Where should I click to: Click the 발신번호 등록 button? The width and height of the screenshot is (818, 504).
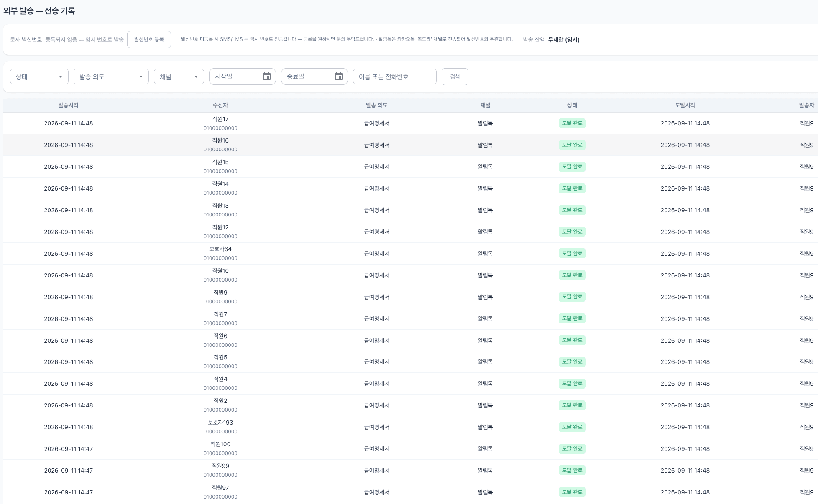(x=149, y=39)
